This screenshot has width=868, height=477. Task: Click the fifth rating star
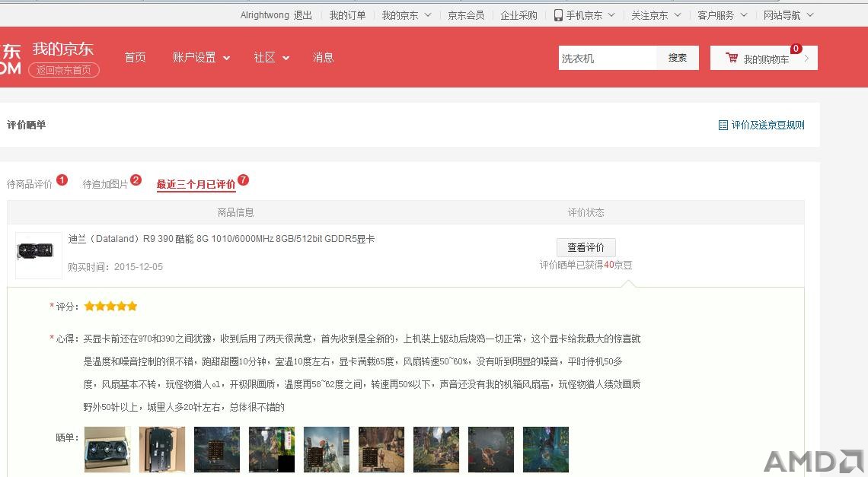[x=132, y=306]
